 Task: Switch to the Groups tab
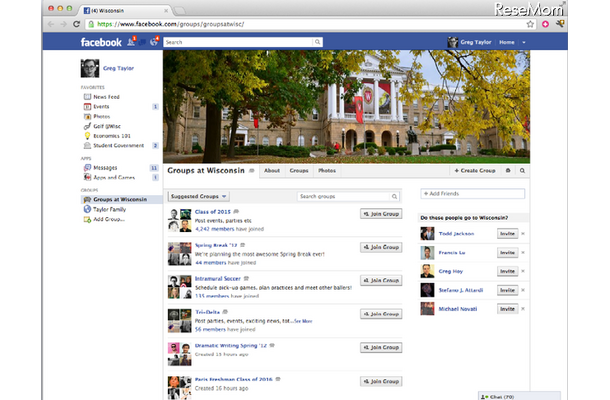click(x=299, y=170)
